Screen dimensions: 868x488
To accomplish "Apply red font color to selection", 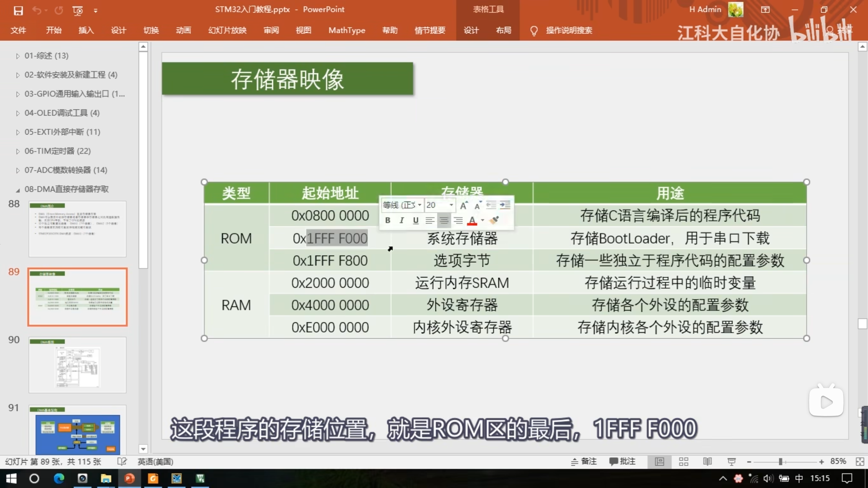I will pos(473,221).
